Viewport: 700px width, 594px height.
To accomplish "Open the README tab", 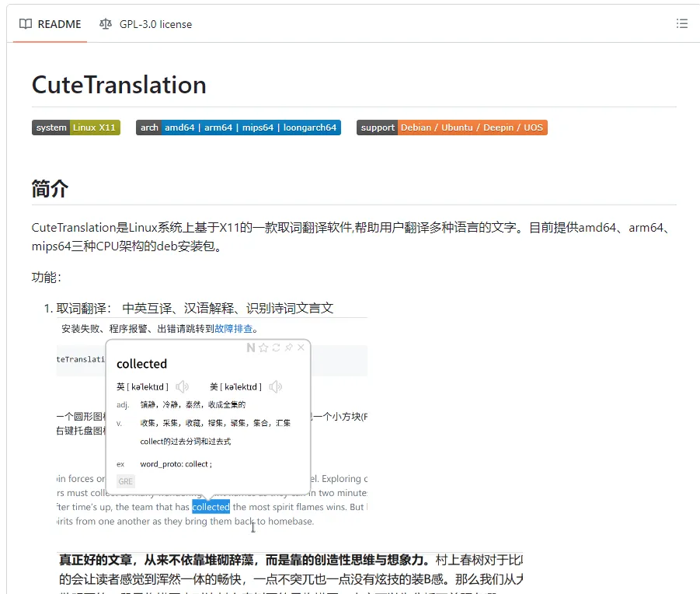I will (x=50, y=24).
